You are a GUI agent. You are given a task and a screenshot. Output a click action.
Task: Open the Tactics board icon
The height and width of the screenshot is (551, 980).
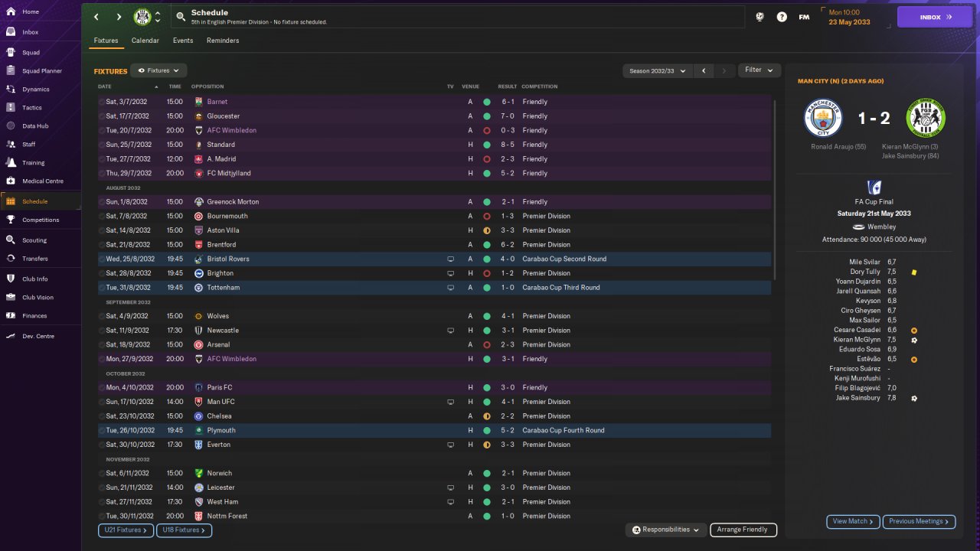point(11,108)
